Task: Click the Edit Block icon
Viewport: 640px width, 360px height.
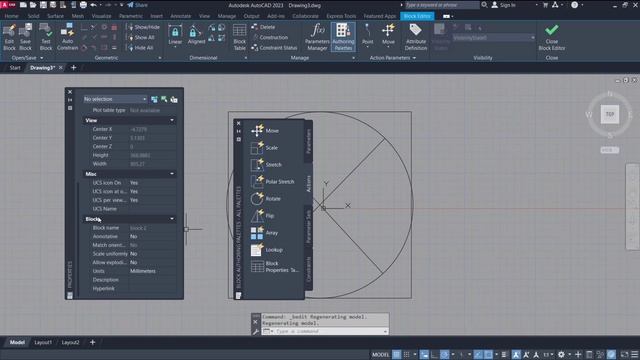Action: click(9, 37)
